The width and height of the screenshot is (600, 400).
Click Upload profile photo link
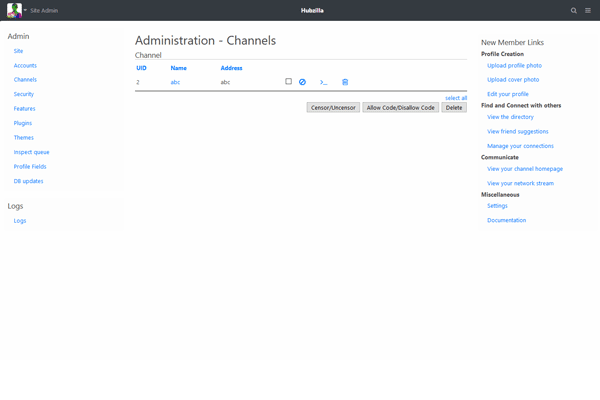click(514, 65)
